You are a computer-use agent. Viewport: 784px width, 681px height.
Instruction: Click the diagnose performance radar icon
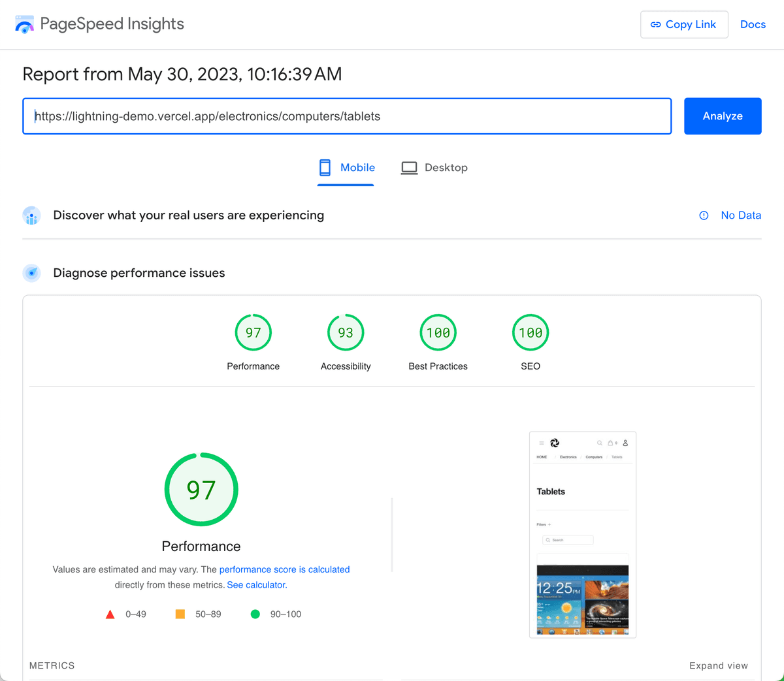tap(31, 273)
